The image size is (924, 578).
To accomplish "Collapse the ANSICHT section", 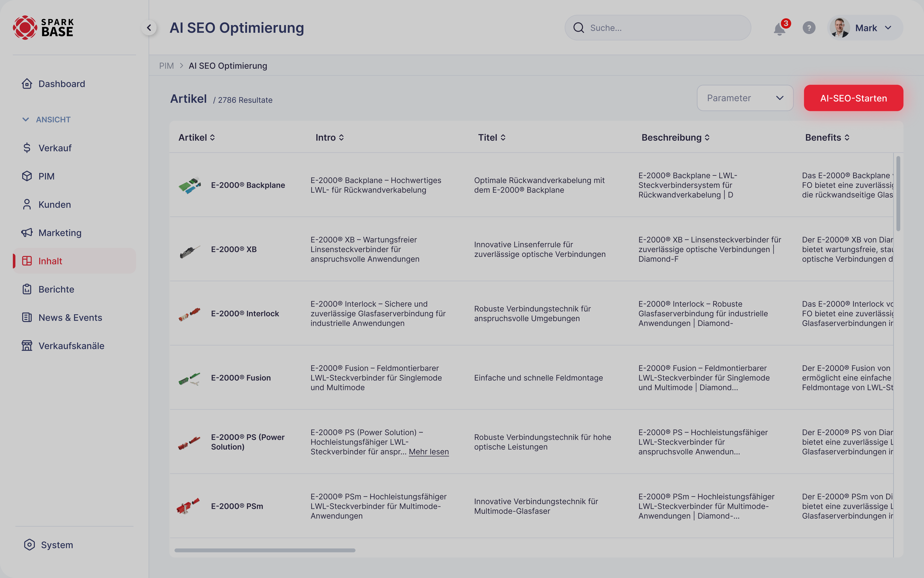I will 47,120.
